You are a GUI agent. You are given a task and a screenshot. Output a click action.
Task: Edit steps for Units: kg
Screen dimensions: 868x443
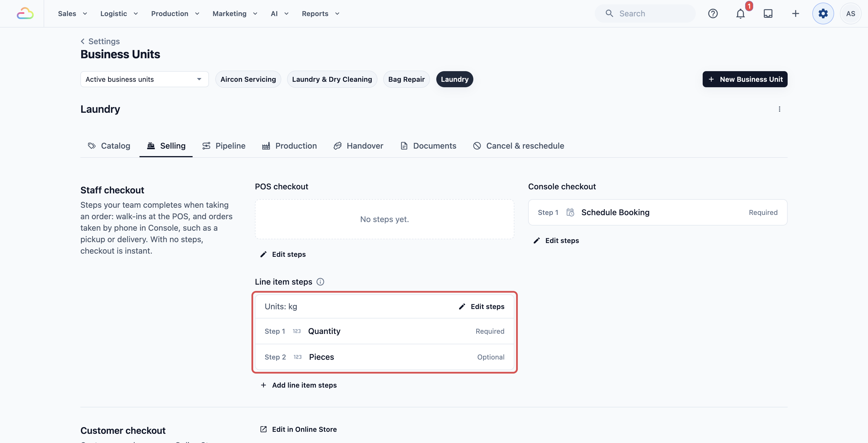click(482, 306)
